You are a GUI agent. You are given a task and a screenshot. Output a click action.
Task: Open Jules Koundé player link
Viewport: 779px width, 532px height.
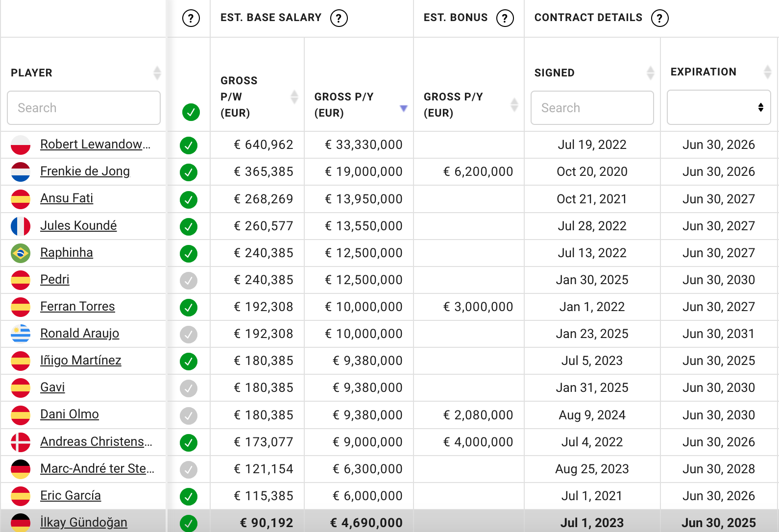pos(78,226)
